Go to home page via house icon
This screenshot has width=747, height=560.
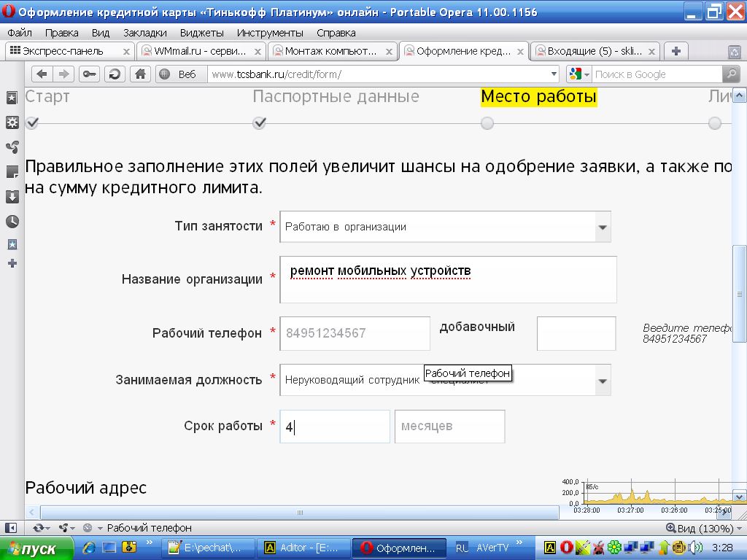(x=140, y=74)
